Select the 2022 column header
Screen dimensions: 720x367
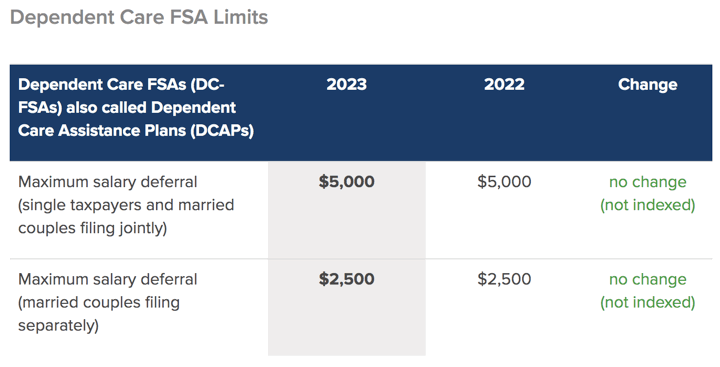(504, 85)
